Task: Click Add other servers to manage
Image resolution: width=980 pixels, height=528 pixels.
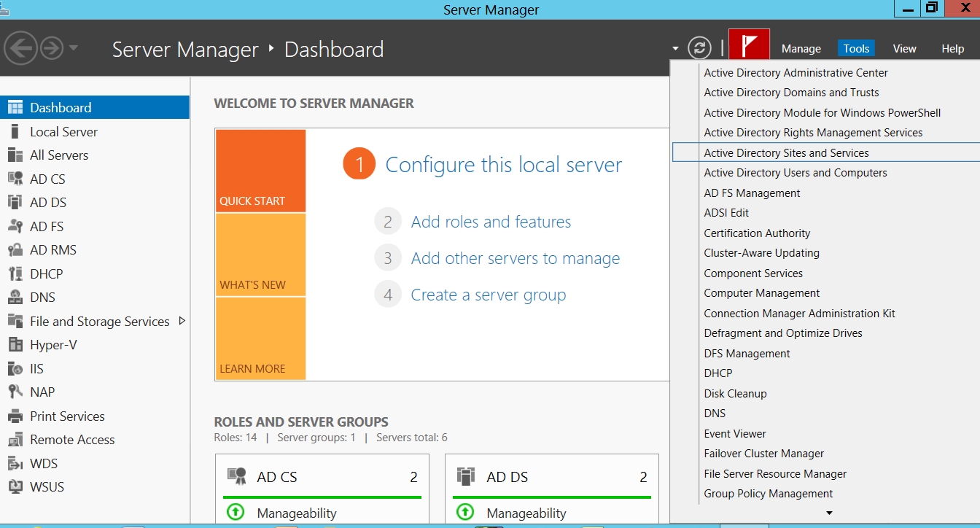Action: click(x=516, y=258)
